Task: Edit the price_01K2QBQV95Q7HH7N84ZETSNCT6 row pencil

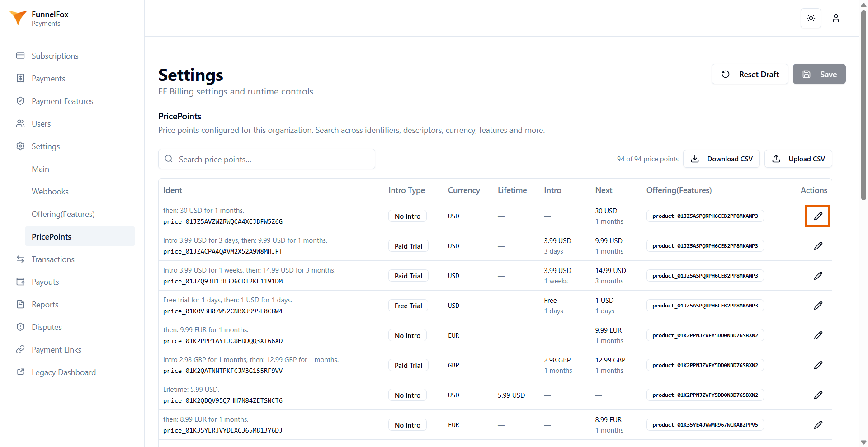Action: 818,395
